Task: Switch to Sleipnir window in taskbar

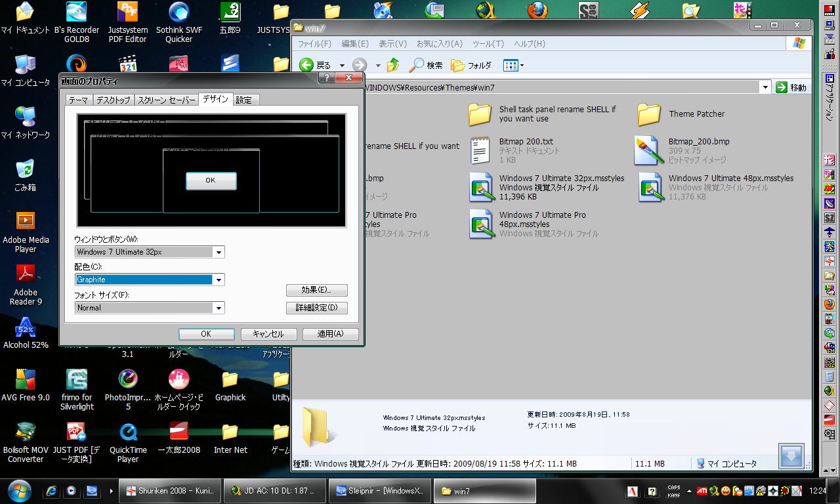Action: 380,491
